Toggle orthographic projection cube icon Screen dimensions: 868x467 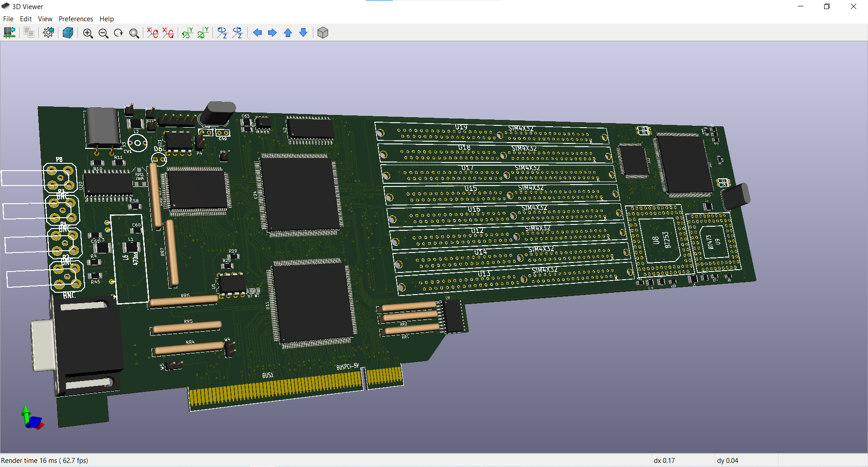323,33
